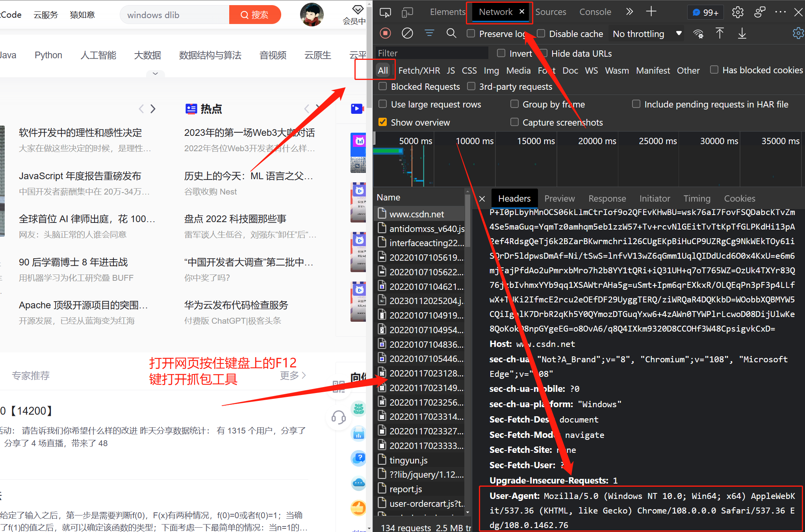The image size is (805, 532).
Task: Click the import HAR upload arrow
Action: point(720,34)
